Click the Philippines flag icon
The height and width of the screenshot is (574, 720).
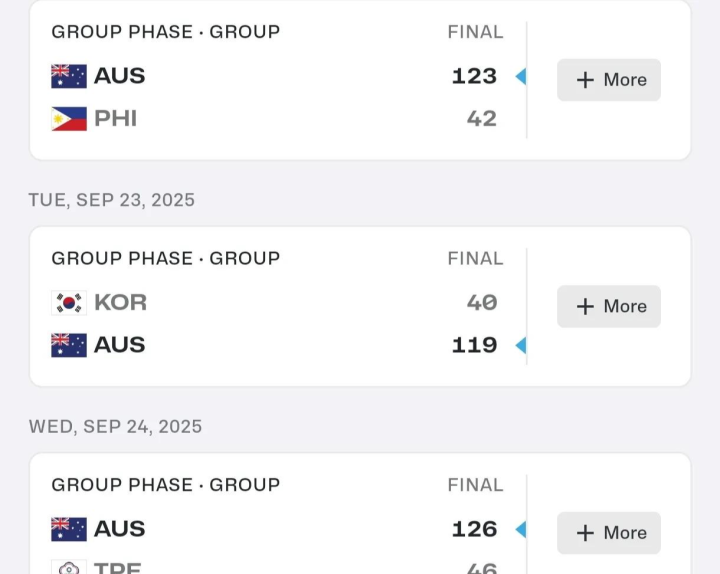coord(69,119)
